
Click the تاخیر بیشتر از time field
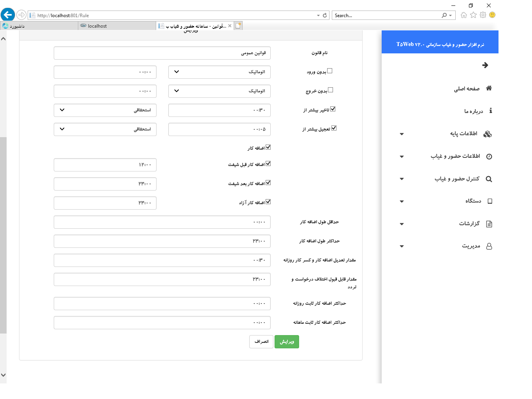click(219, 110)
